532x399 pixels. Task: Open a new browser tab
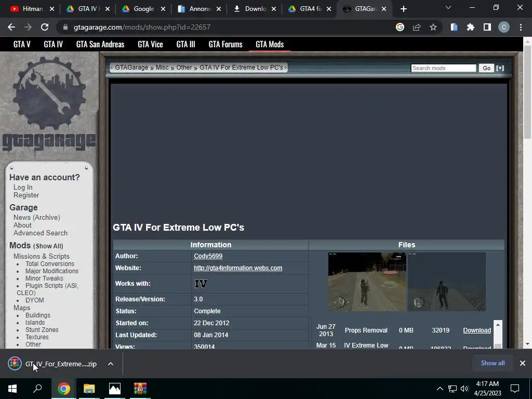(403, 9)
